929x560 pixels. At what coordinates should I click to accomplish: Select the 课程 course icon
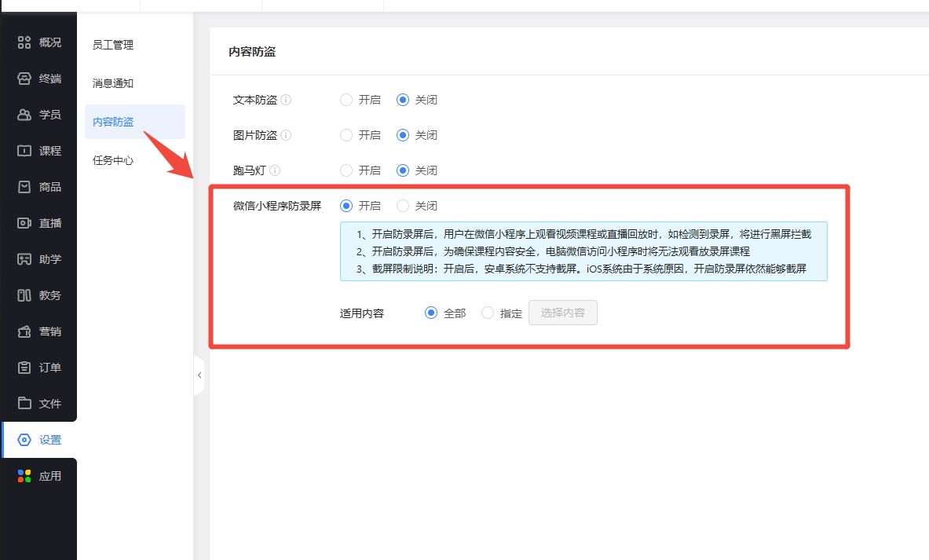click(24, 151)
